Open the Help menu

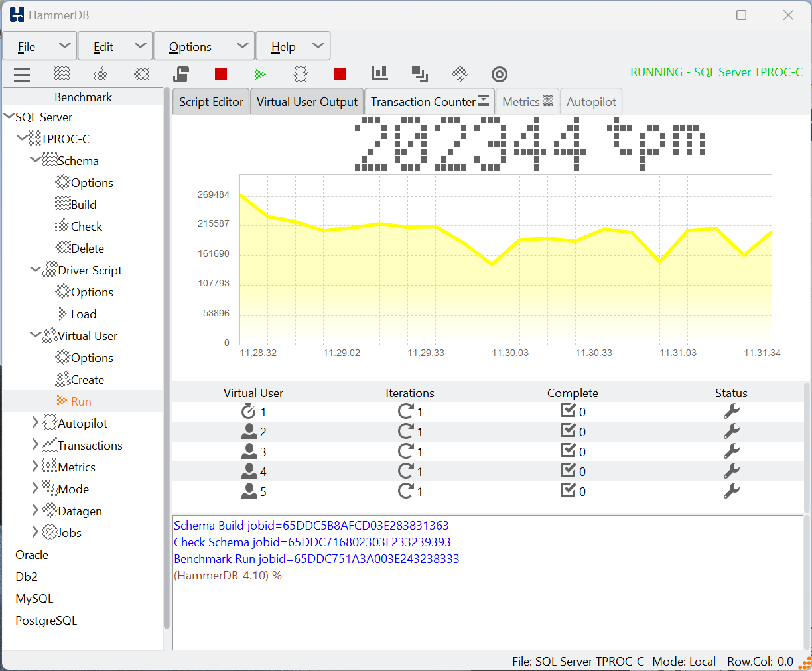pos(293,46)
